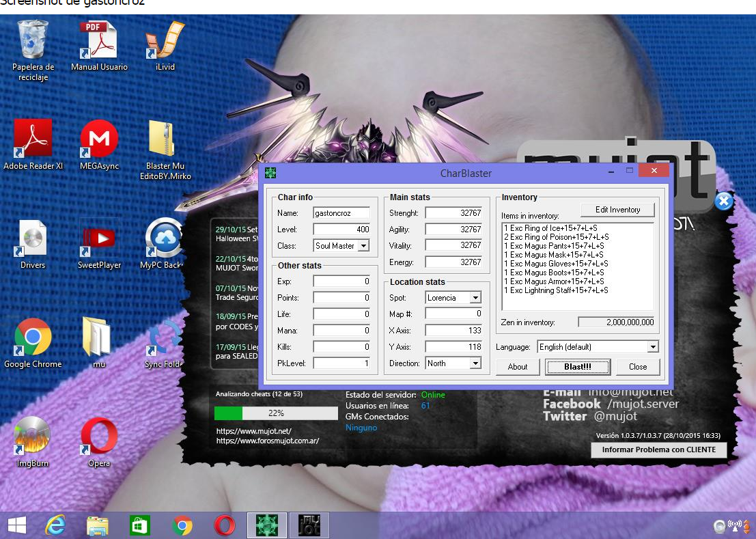
Task: Click the Edit Inventory button
Action: (617, 210)
